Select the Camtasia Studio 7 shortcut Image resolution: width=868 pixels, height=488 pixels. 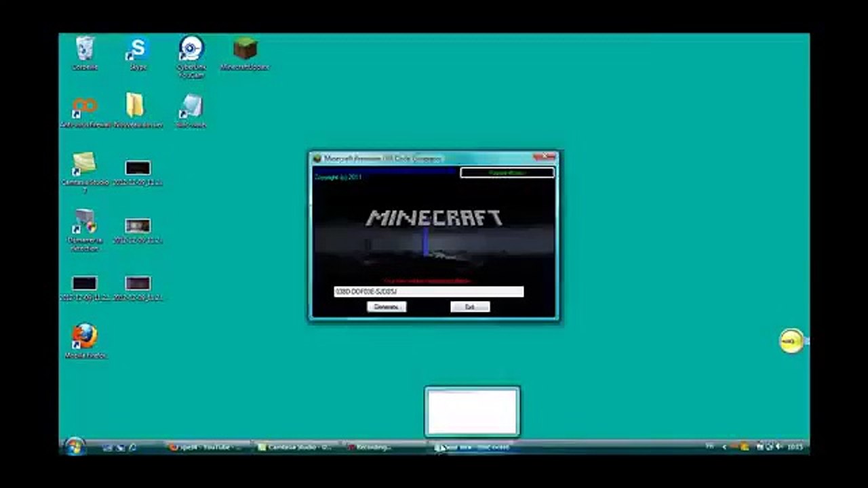85,172
